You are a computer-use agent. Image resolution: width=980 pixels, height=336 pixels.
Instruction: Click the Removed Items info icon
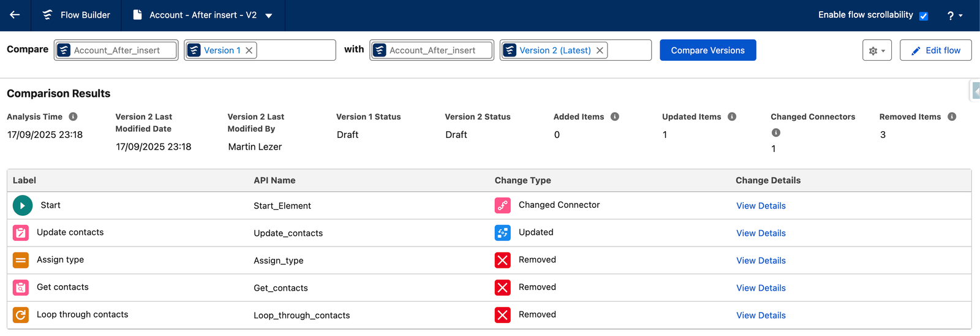point(952,116)
